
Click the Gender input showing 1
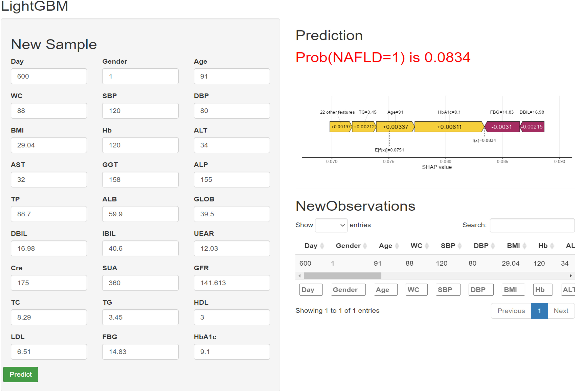tap(140, 76)
